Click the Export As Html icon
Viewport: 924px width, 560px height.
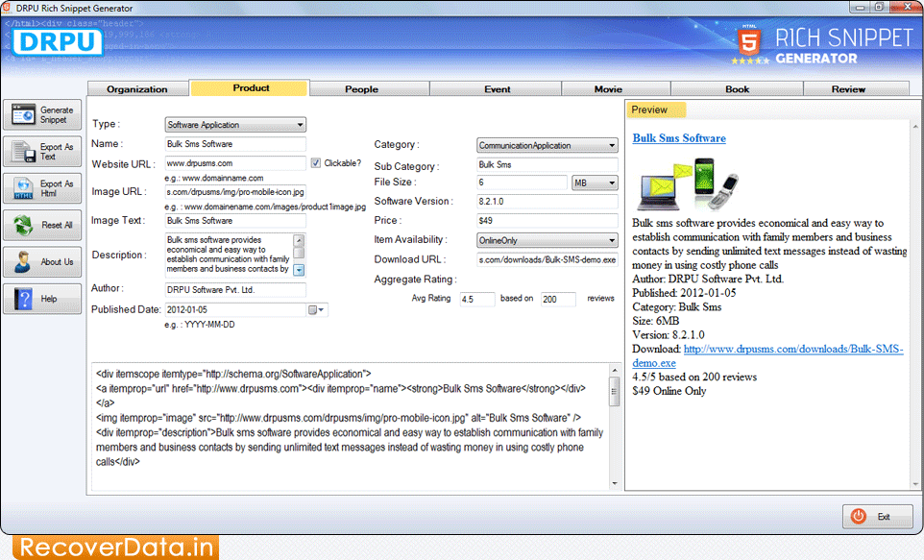24,188
